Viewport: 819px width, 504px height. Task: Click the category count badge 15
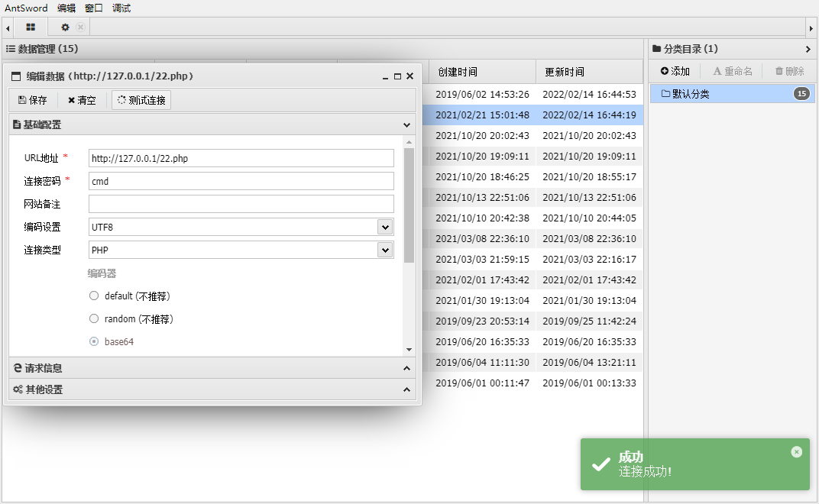tap(801, 94)
